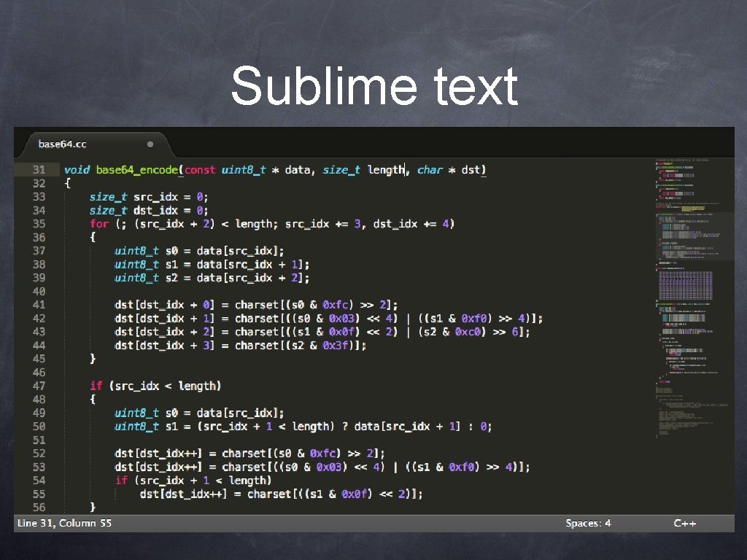Click line number 47 in gutter

pyautogui.click(x=39, y=386)
